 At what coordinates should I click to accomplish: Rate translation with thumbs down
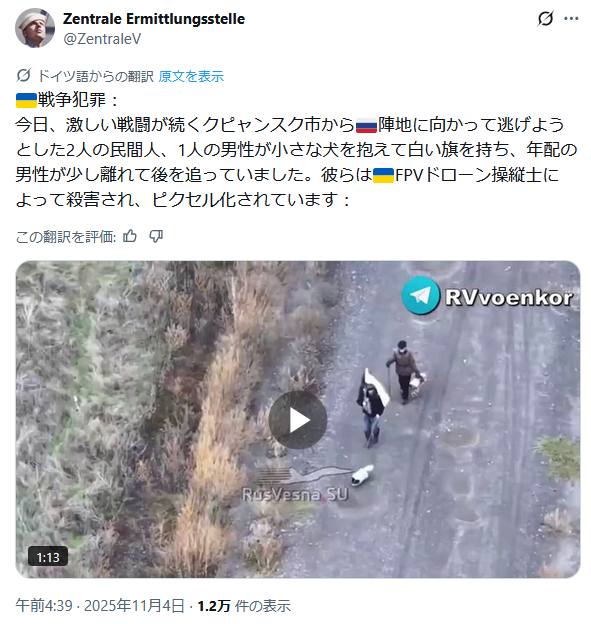click(x=156, y=236)
